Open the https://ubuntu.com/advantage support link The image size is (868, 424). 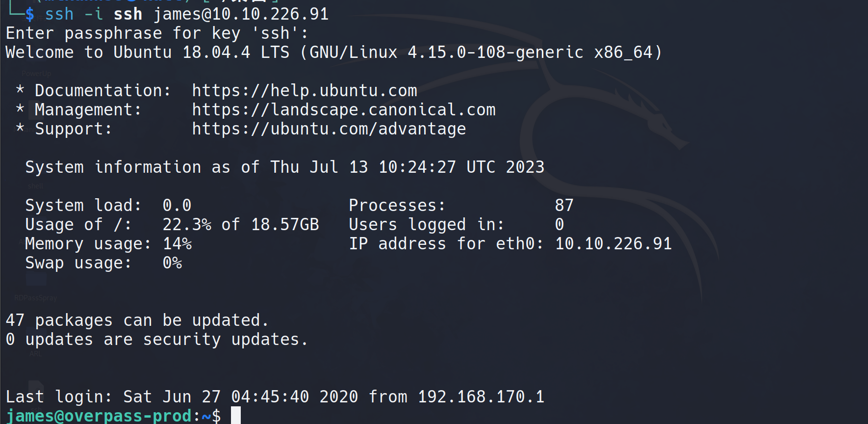(329, 129)
